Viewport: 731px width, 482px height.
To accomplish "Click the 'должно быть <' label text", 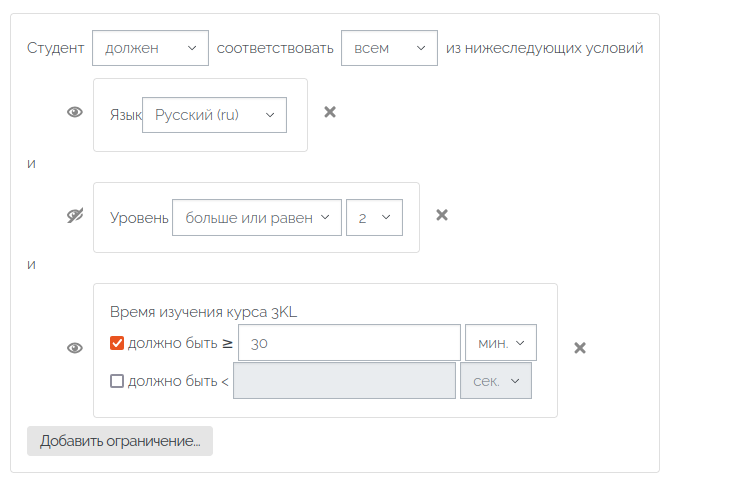I will pos(178,382).
